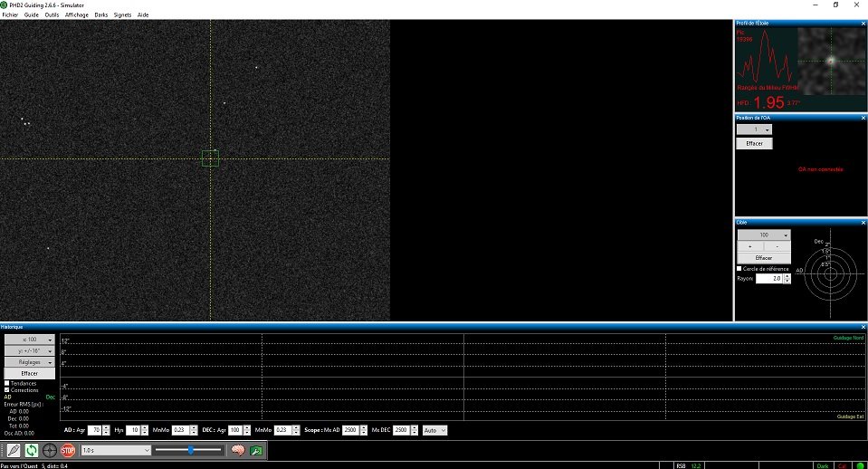Click PHD2 application icon in title bar
Screen dimensions: 868x469
pyautogui.click(x=4, y=5)
